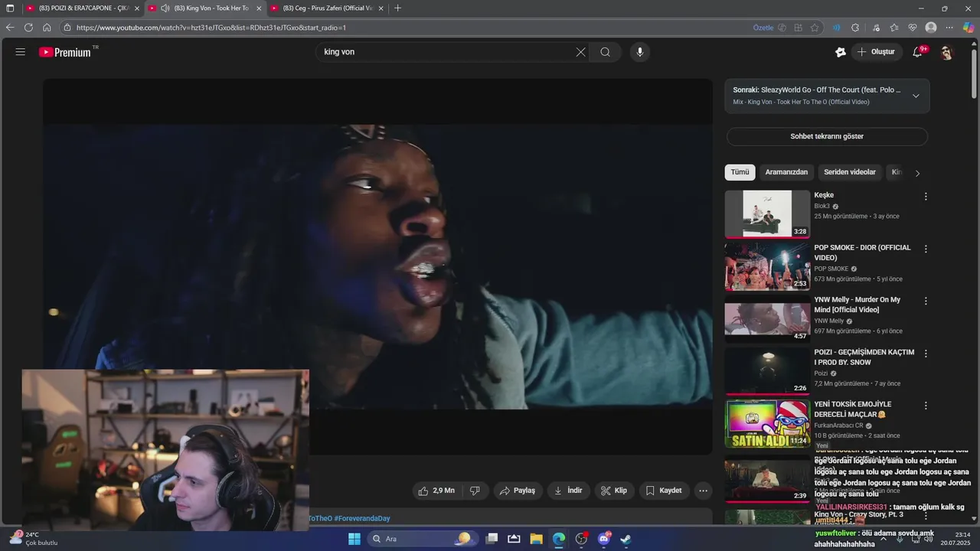
Task: Click Özetle summarize in address bar
Action: [x=763, y=28]
